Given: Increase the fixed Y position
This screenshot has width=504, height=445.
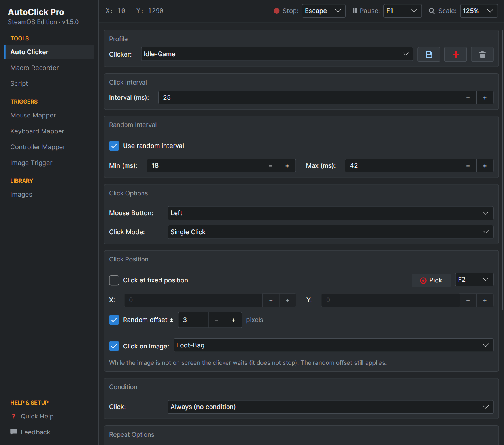Looking at the screenshot, I should coord(485,300).
